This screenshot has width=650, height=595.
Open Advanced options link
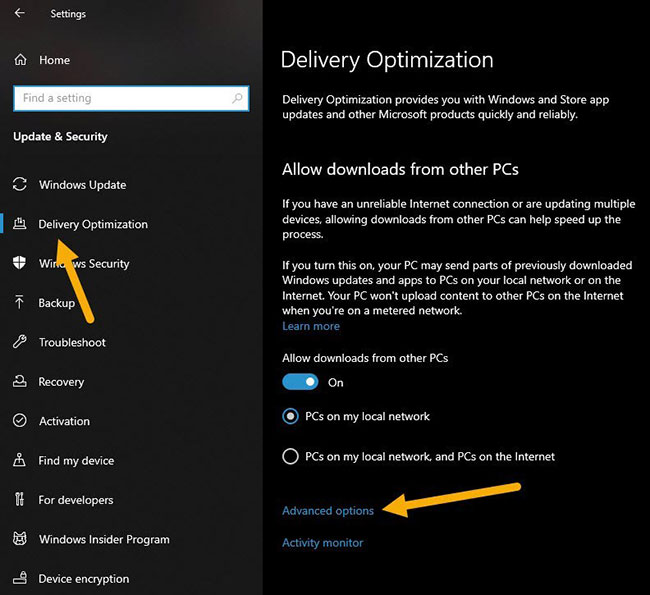328,511
